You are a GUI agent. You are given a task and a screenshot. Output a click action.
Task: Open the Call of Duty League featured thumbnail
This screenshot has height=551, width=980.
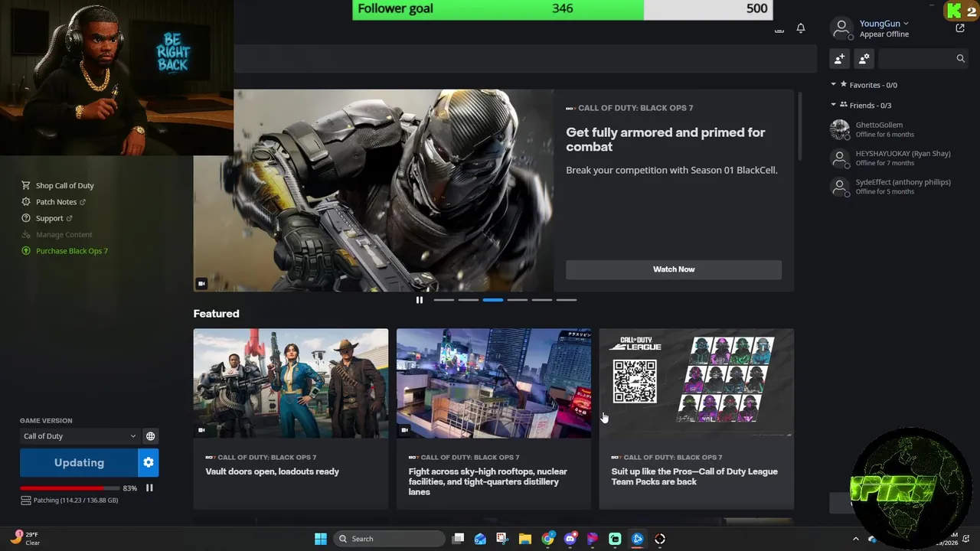tap(697, 383)
